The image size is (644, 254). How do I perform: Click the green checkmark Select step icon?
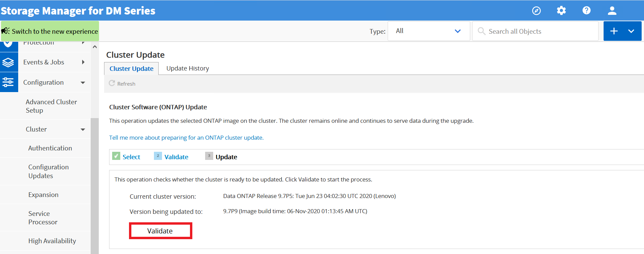coord(116,156)
